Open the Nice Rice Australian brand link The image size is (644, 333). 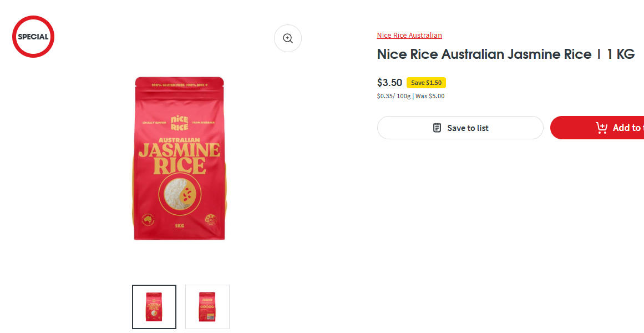tap(409, 36)
